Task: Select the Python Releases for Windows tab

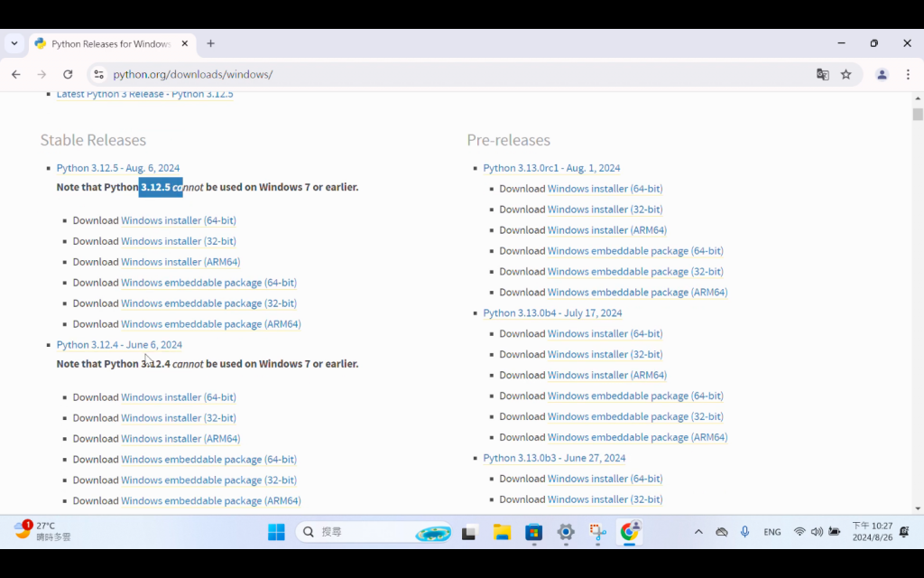Action: pyautogui.click(x=111, y=43)
